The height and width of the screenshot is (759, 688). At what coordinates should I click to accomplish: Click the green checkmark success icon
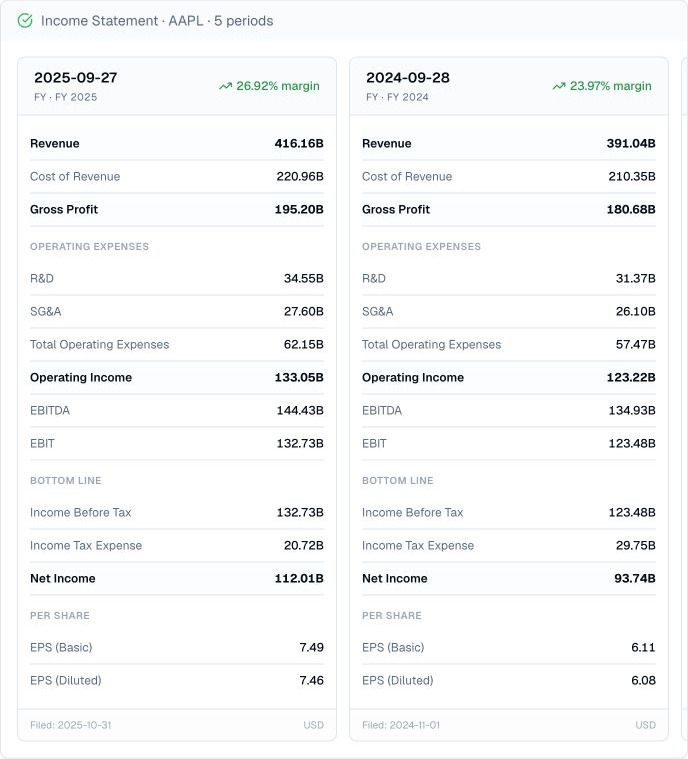point(25,21)
